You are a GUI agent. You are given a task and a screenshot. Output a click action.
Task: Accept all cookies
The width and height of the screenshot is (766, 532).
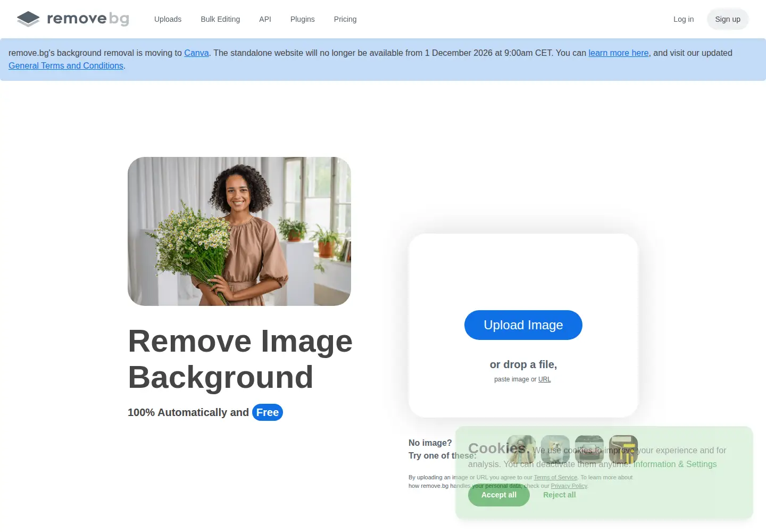click(499, 495)
